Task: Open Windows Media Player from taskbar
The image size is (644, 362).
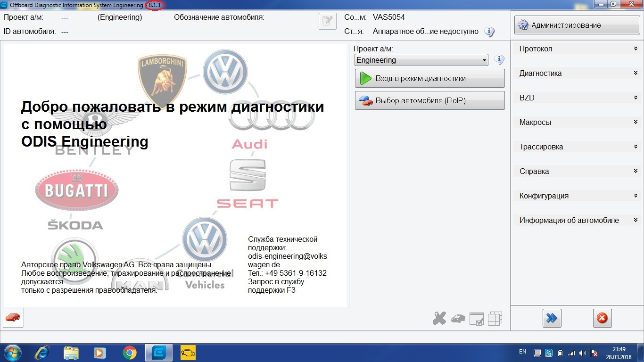Action: 99,352
